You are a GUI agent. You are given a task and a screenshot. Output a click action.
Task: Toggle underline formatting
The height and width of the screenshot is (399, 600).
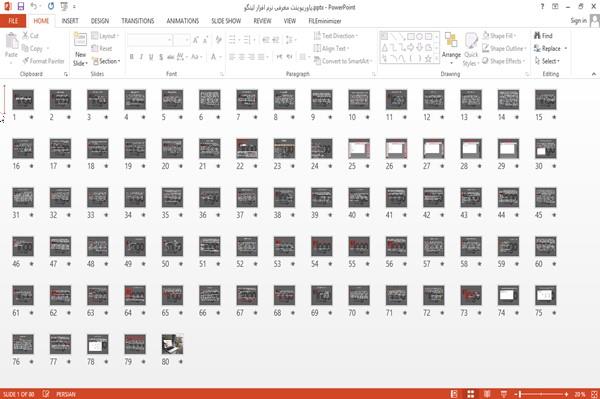(151, 57)
